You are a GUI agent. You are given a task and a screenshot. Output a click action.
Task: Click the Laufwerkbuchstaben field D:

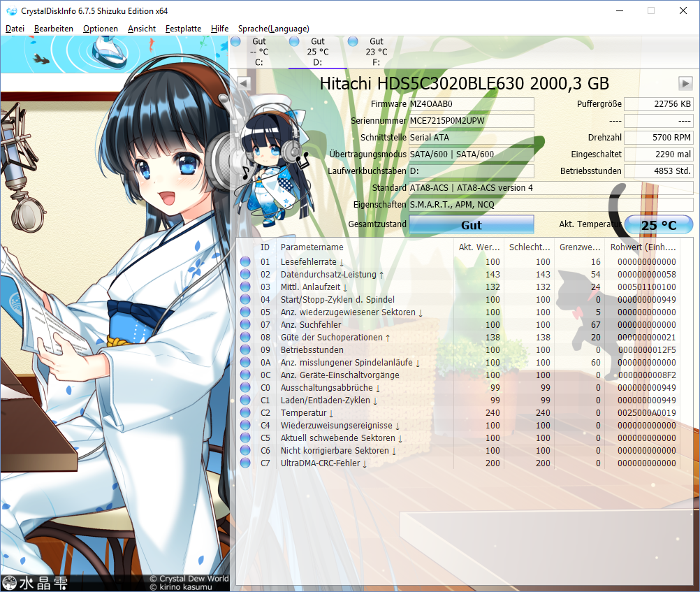tap(472, 171)
